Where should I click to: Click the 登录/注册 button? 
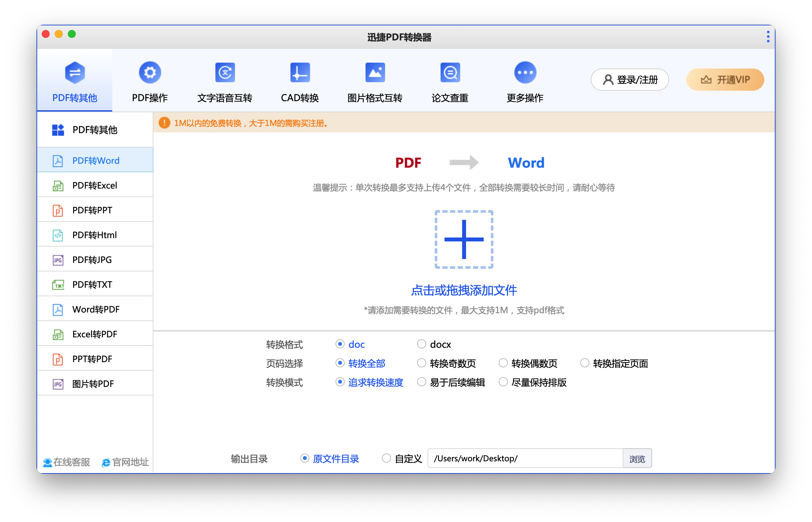(629, 80)
